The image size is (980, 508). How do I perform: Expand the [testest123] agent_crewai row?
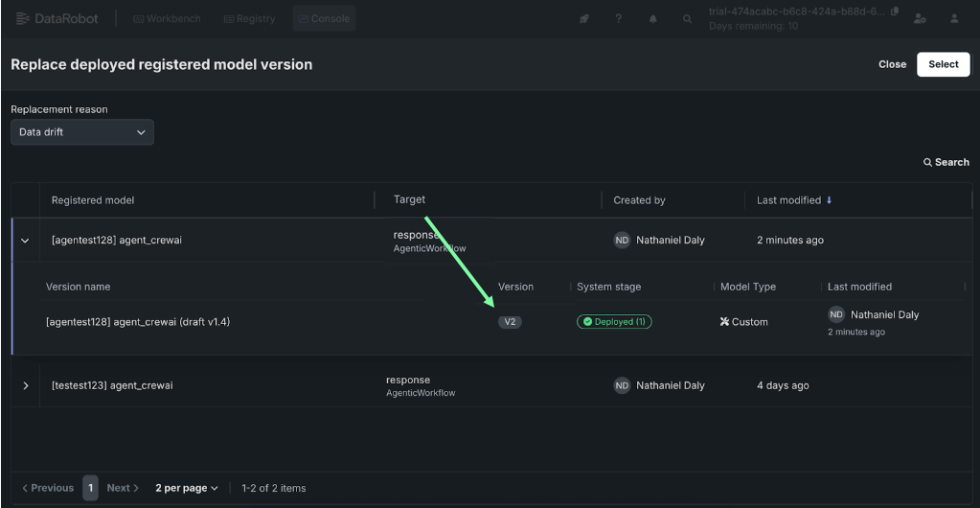25,385
